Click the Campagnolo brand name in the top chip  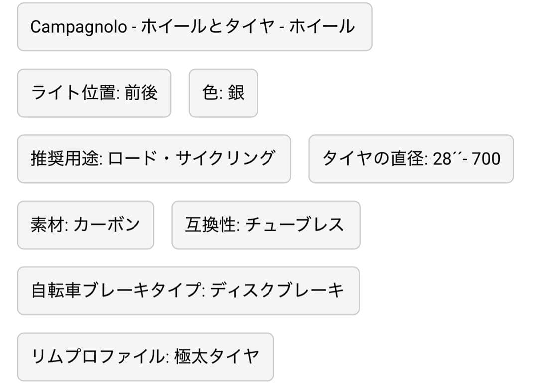(x=78, y=27)
